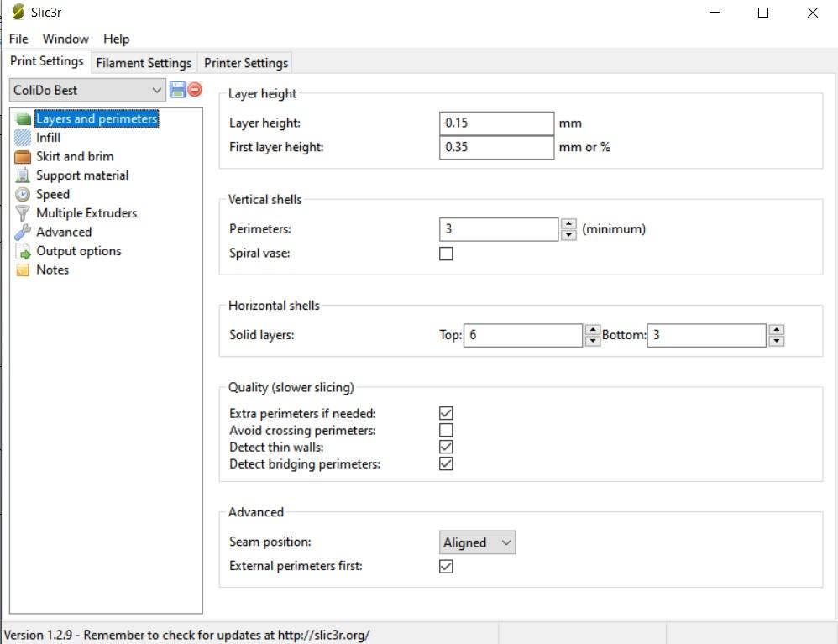This screenshot has width=838, height=644.
Task: Enable the Spiral vase checkbox
Action: tap(446, 254)
